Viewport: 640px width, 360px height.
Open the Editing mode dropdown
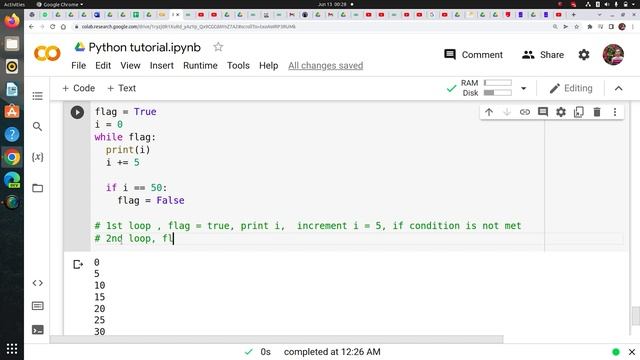(x=571, y=88)
